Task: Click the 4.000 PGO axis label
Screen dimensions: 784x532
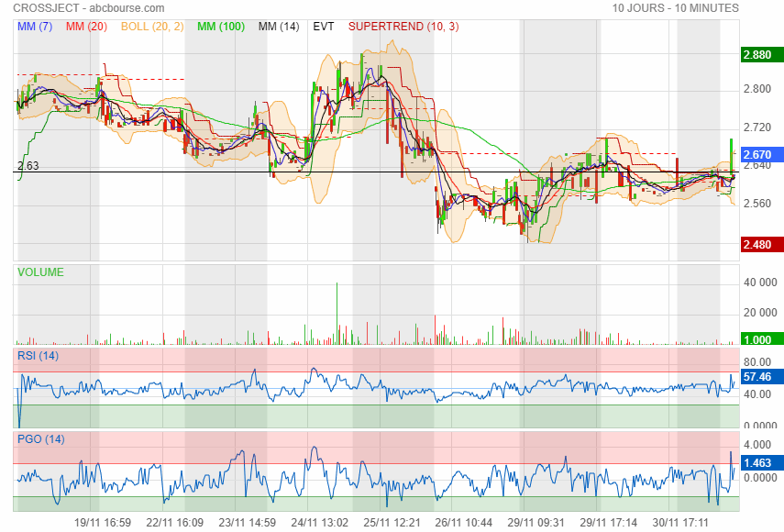Action: (x=757, y=445)
